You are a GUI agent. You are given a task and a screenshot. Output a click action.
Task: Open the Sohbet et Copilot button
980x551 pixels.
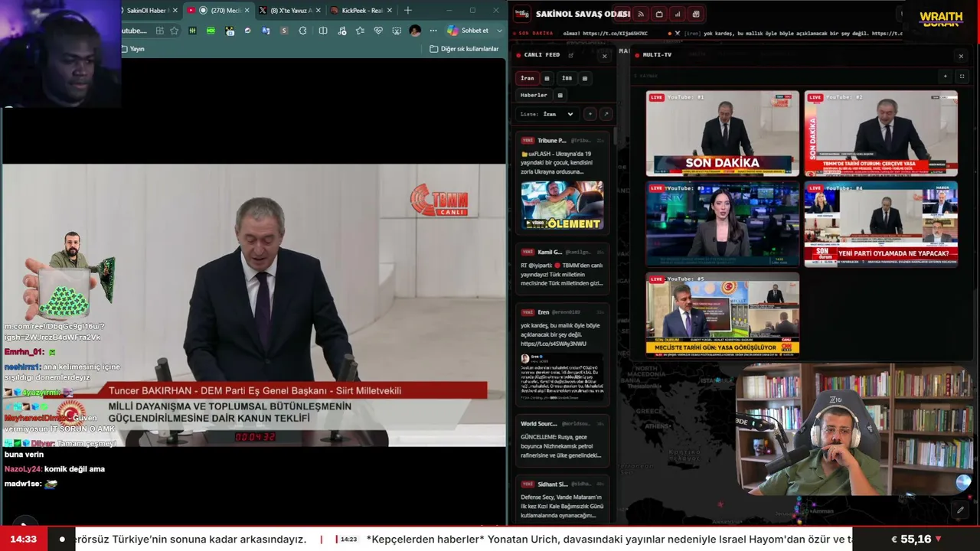(x=468, y=31)
